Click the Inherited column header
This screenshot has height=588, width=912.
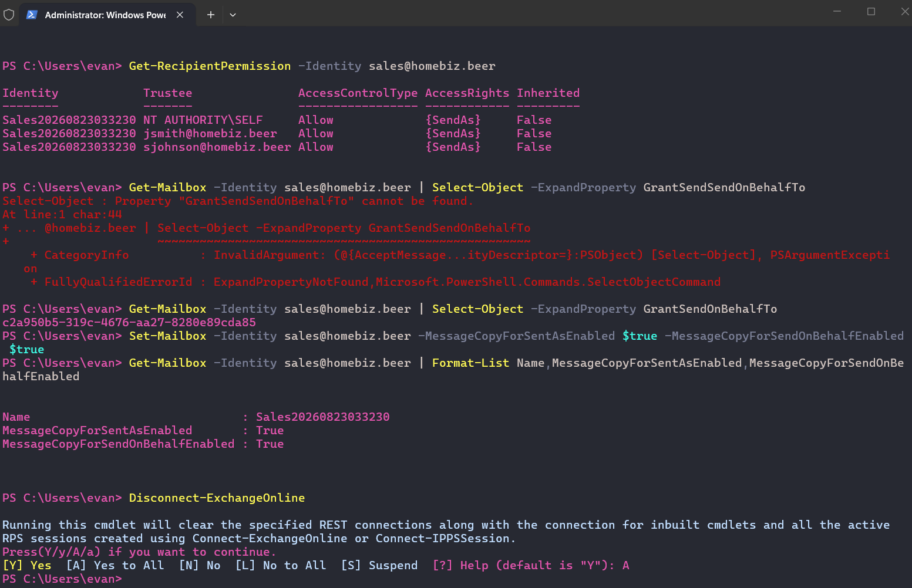548,93
